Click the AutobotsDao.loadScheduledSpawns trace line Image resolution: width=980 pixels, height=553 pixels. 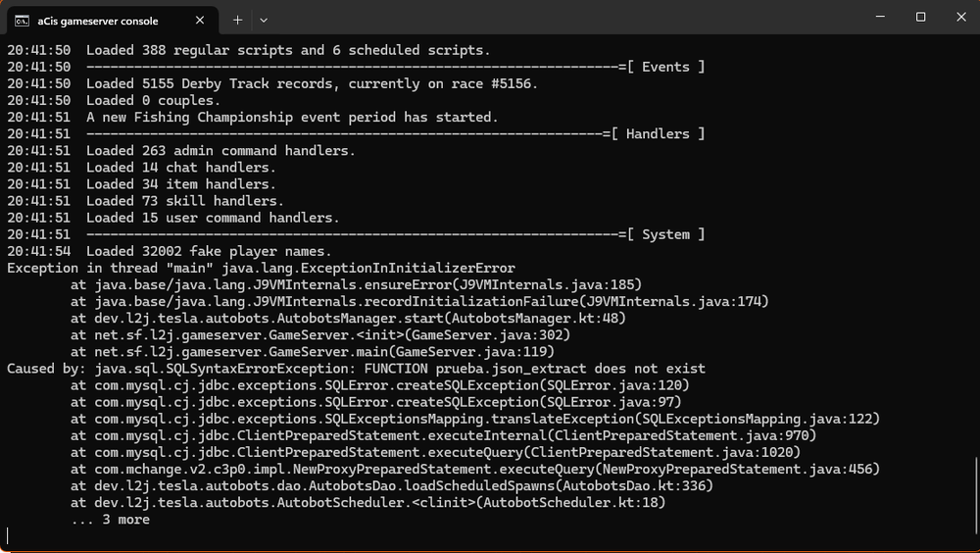(x=391, y=485)
